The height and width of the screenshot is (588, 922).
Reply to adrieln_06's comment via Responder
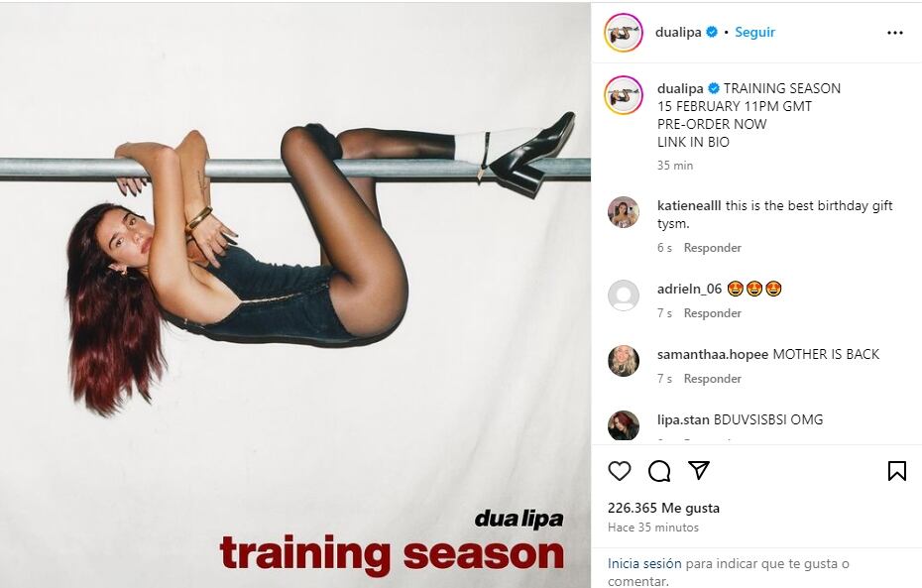click(712, 312)
